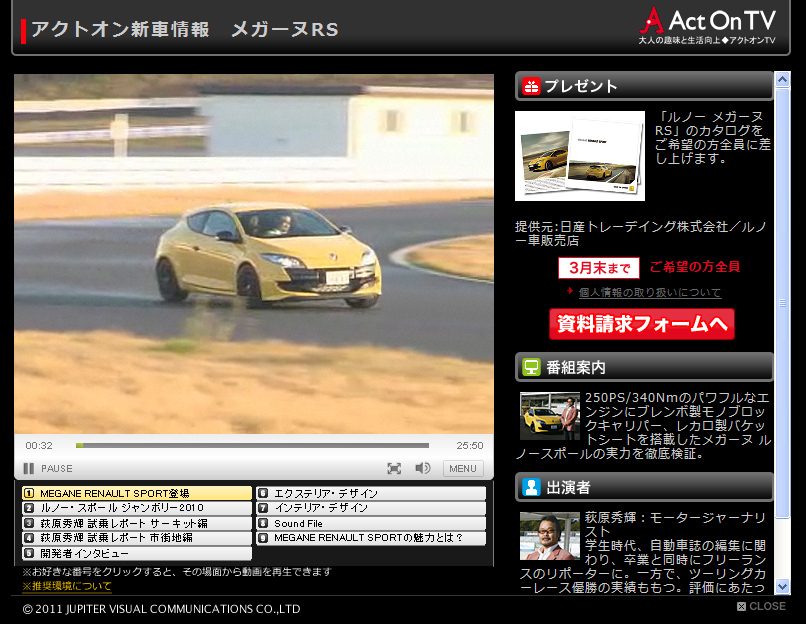The height and width of the screenshot is (624, 806).
Task: Click the green monitor icon beside 番組案内
Action: coord(531,367)
